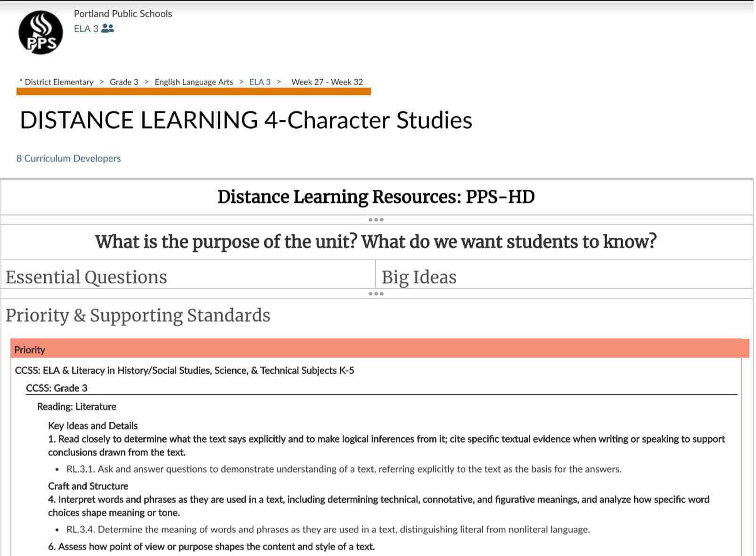
Task: Click the PPS flame logo
Action: tap(41, 33)
